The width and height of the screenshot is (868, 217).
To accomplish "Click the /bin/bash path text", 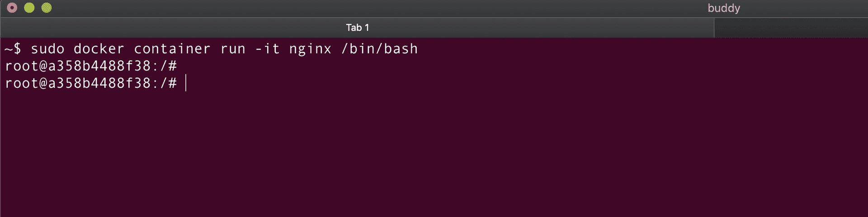I will pos(380,49).
